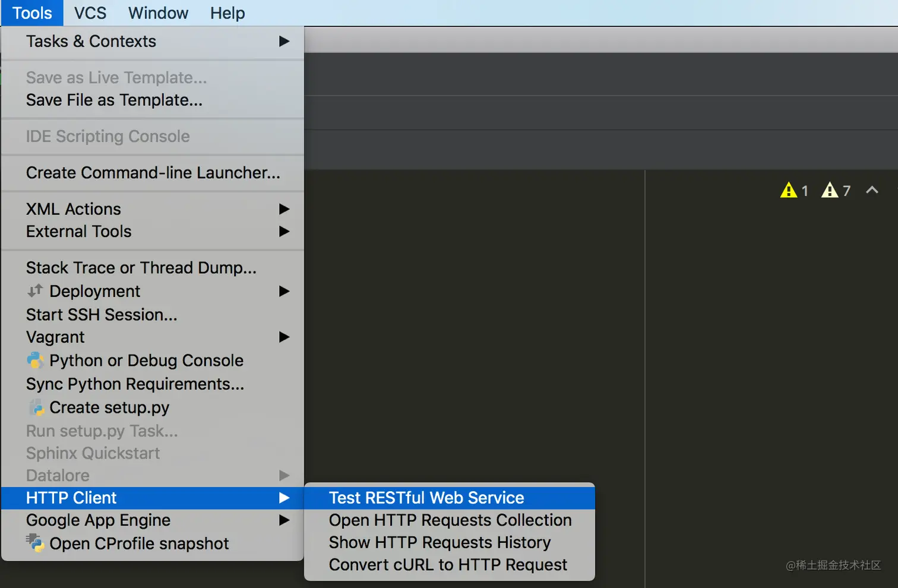Open the Window menu
This screenshot has width=898, height=588.
tap(158, 13)
